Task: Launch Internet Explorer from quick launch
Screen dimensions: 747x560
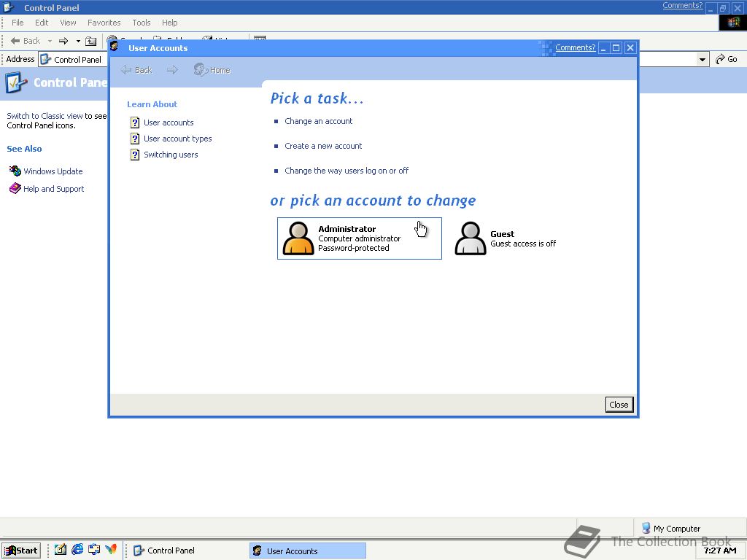Action: pyautogui.click(x=77, y=550)
